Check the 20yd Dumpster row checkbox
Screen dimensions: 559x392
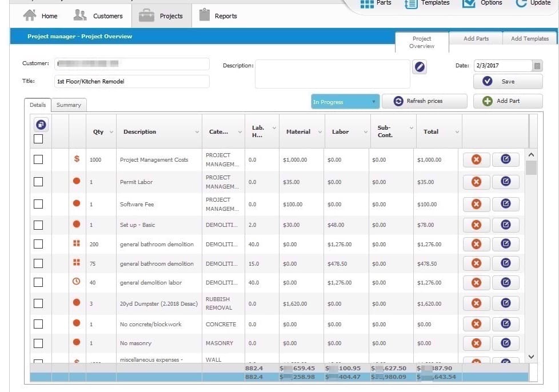coord(38,303)
